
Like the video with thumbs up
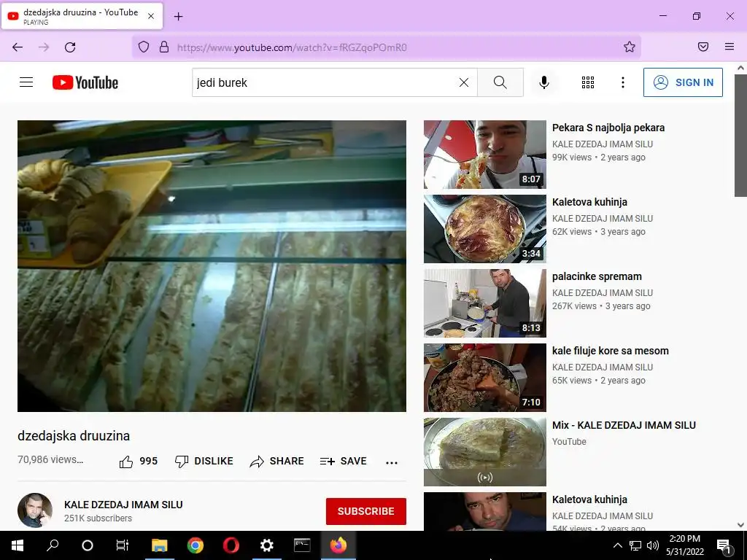coord(138,461)
